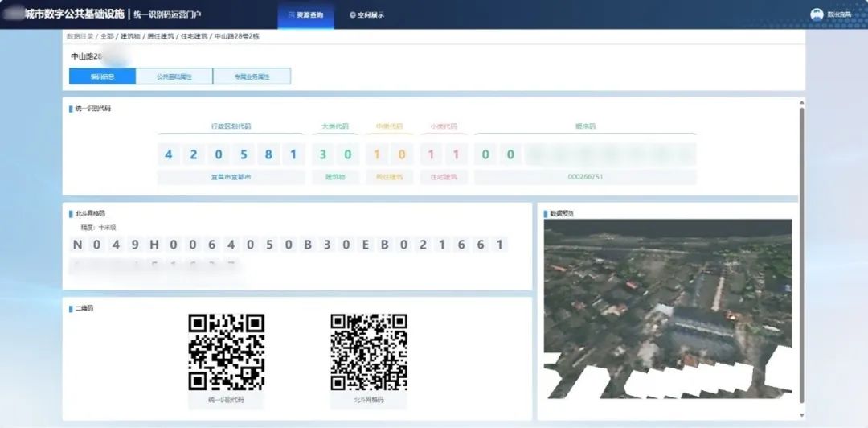Click the user avatar icon in the header
Image resolution: width=868 pixels, height=428 pixels.
pyautogui.click(x=817, y=15)
